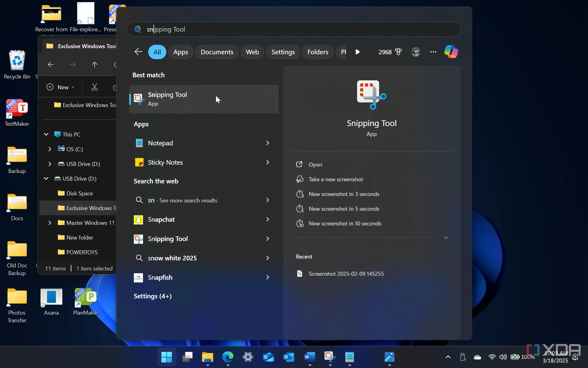The width and height of the screenshot is (588, 368).
Task: Open the clock and date in tray
Action: click(555, 357)
